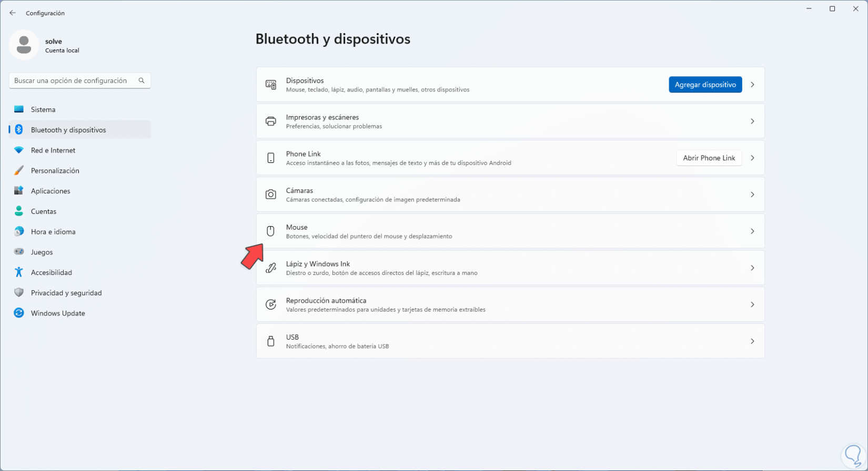
Task: Switch to the Personalización section
Action: click(55, 171)
